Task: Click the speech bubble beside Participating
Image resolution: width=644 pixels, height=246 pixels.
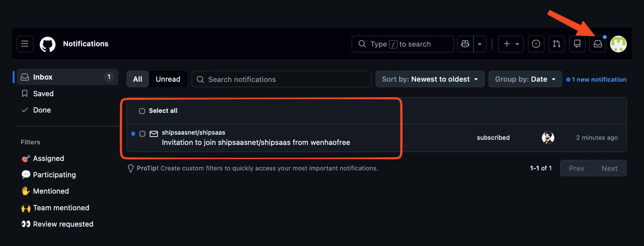Action: 26,175
